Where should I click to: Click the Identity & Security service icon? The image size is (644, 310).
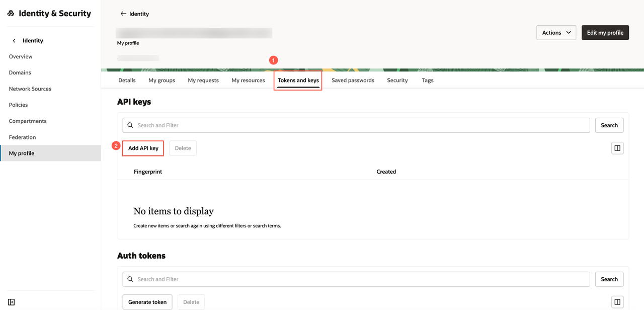click(x=11, y=14)
